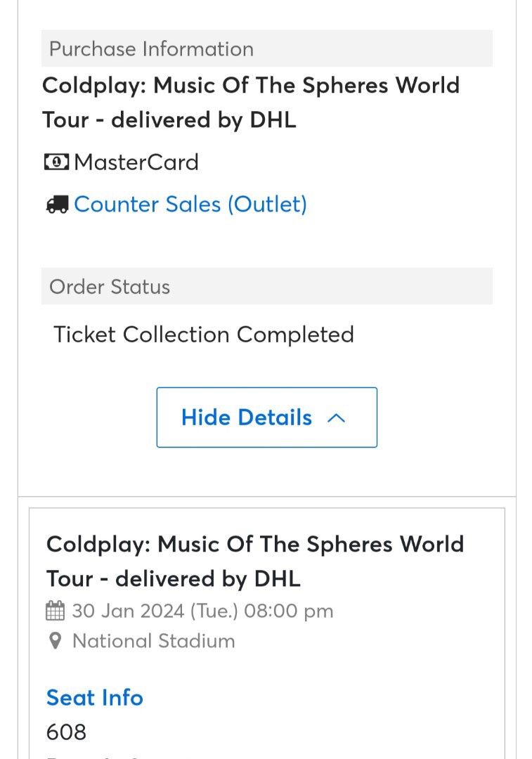Click the truck icon before Counter Sales

57,204
